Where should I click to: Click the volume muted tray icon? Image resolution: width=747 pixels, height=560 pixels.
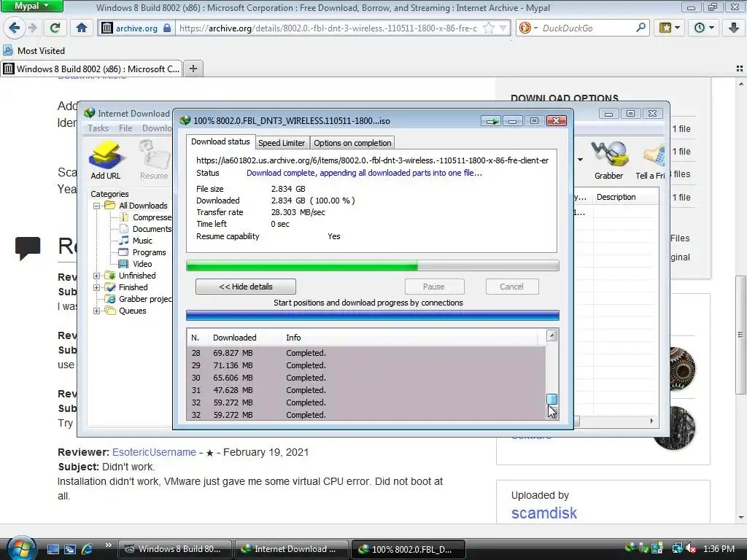[x=691, y=548]
